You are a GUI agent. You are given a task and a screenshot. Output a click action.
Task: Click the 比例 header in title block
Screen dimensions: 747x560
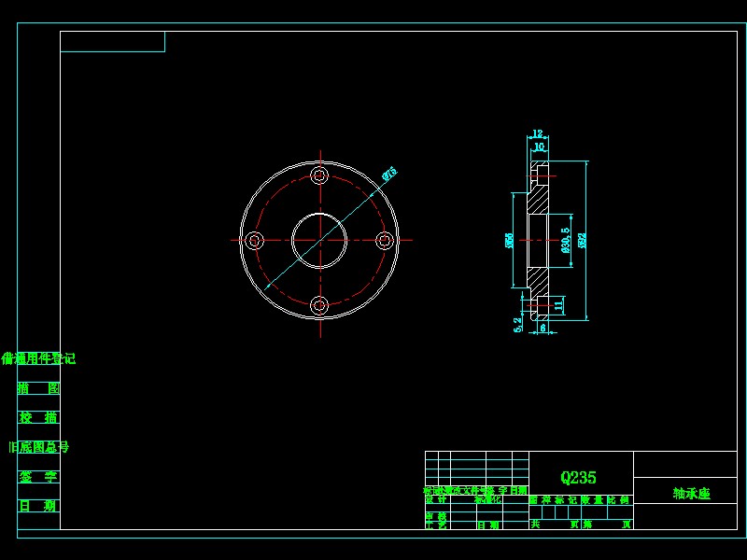coord(618,499)
